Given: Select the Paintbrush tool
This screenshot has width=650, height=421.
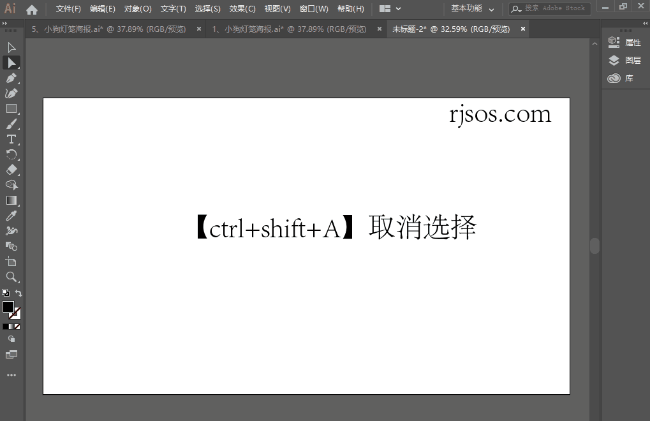Looking at the screenshot, I should (x=11, y=124).
